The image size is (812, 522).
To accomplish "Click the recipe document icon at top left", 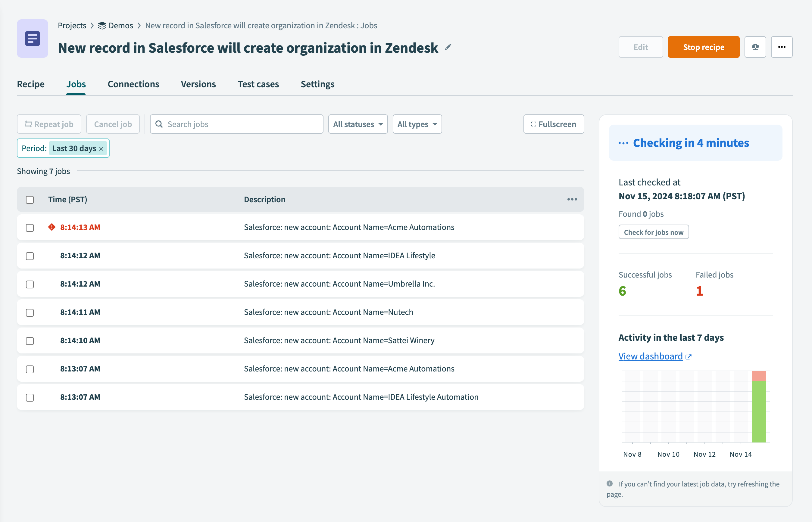I will tap(33, 39).
